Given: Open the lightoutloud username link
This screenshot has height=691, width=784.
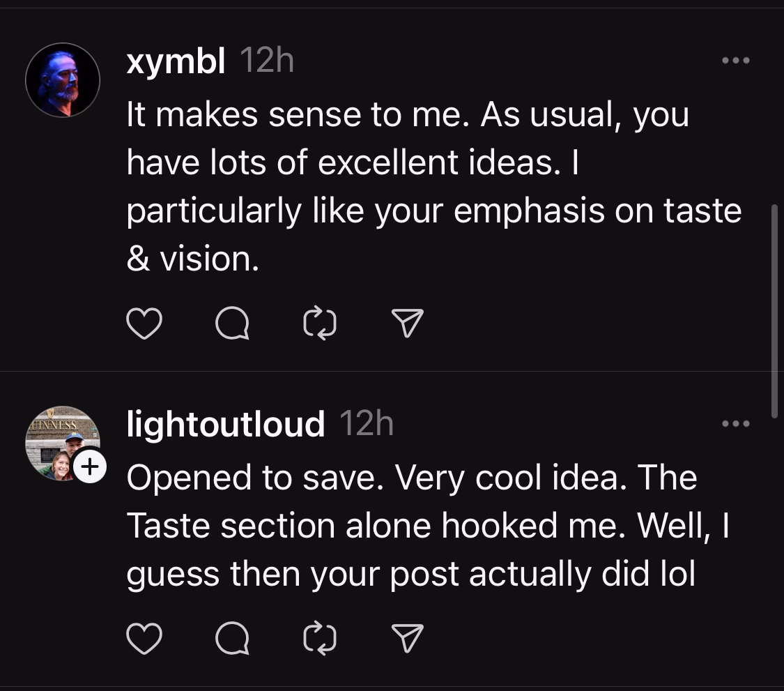Looking at the screenshot, I should 226,424.
